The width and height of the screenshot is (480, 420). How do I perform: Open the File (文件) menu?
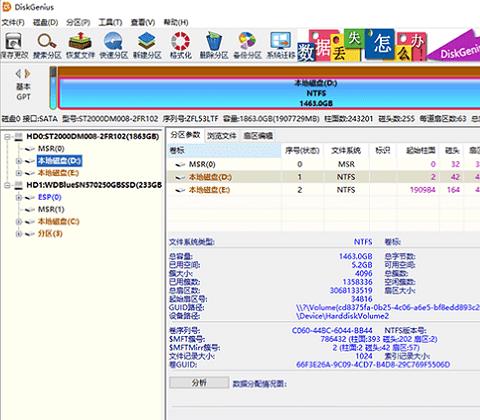pos(13,22)
